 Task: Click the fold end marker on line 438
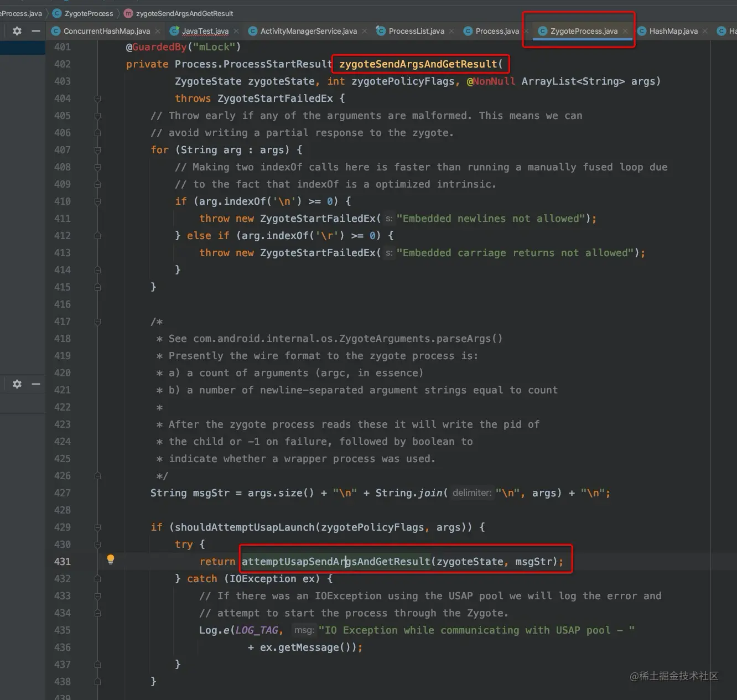tap(97, 682)
